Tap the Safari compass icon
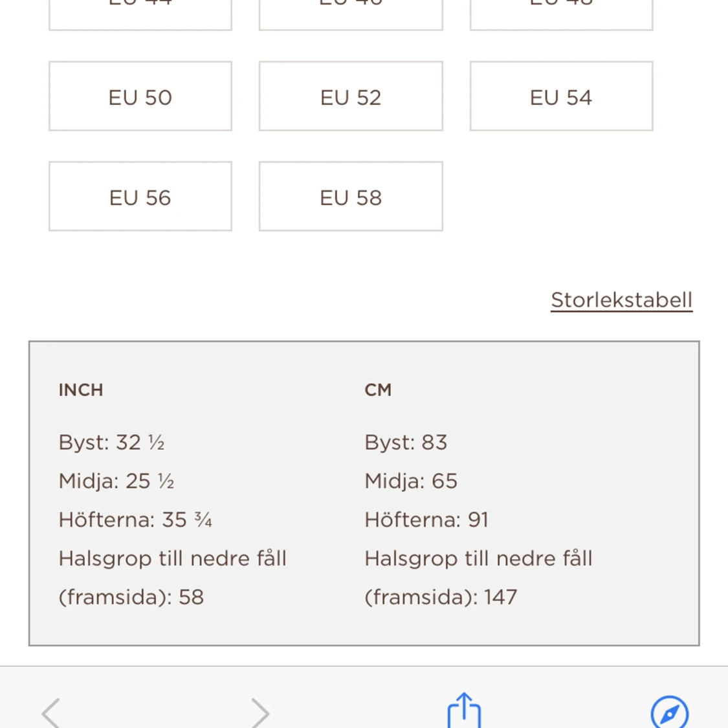Viewport: 728px width, 728px height. (x=669, y=712)
